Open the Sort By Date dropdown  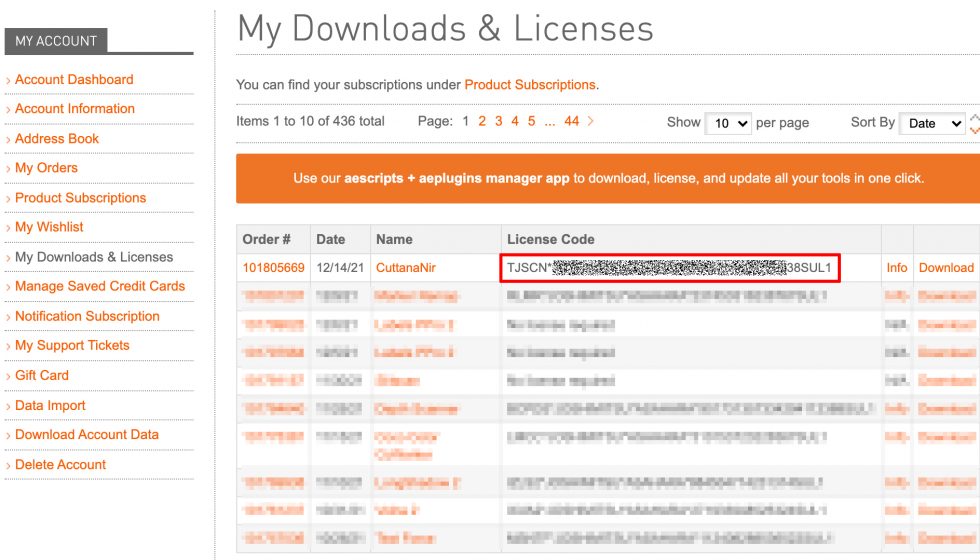point(932,123)
